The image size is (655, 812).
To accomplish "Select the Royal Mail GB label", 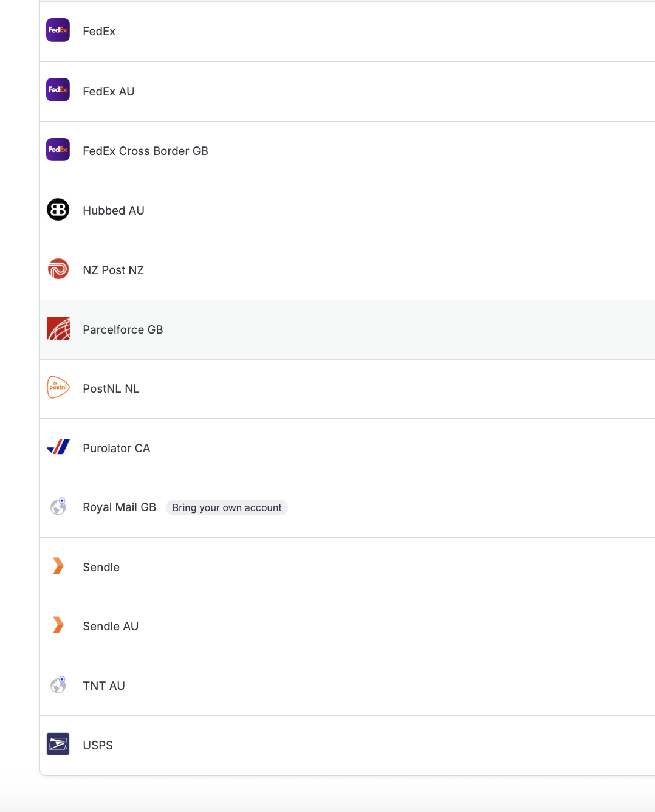I will coord(119,507).
